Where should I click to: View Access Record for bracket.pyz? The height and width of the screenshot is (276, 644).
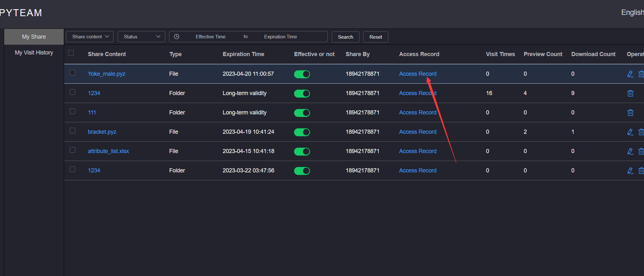(418, 132)
